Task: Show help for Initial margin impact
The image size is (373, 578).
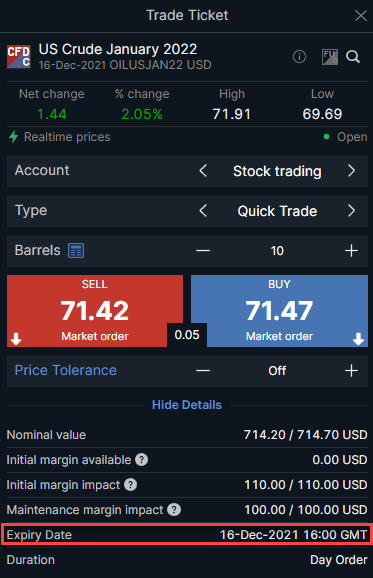Action: click(x=130, y=485)
